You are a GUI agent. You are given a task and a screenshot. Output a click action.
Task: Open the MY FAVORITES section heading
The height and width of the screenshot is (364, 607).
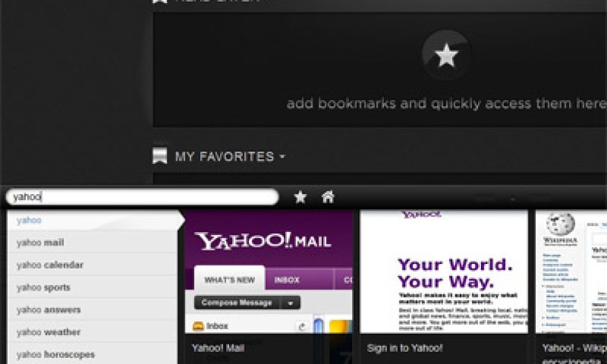pos(224,157)
